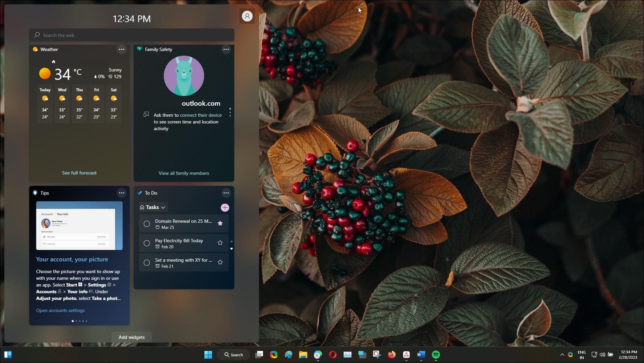The image size is (644, 363).
Task: Open Microsoft Word from the taskbar
Action: click(x=421, y=355)
